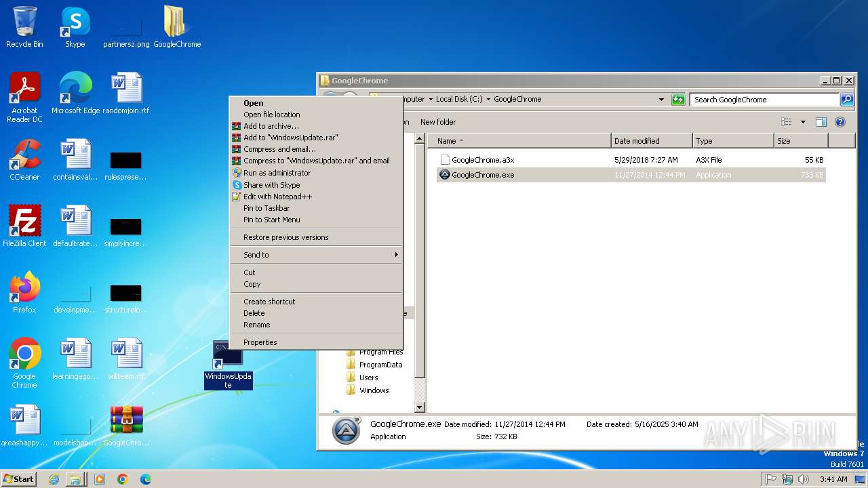
Task: Select the GoogleChrome.a3x file row
Action: 631,160
